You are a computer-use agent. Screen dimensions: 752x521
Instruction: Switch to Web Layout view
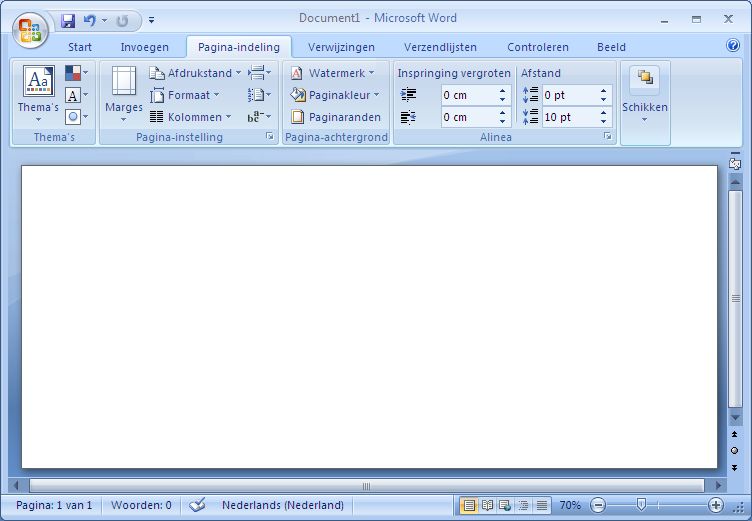[x=505, y=505]
